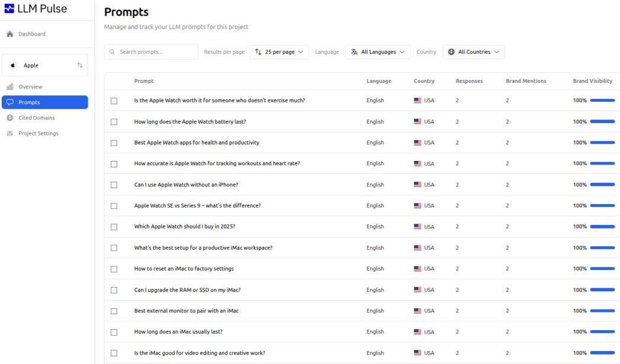620x364 pixels.
Task: Tick 'Which Apple Watch should I buy' checkbox
Action: [x=114, y=227]
